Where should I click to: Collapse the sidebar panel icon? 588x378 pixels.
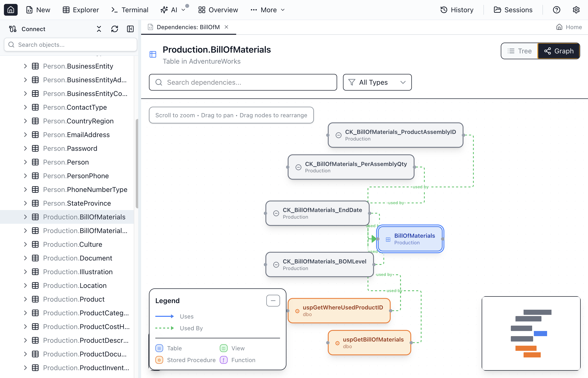pos(130,29)
